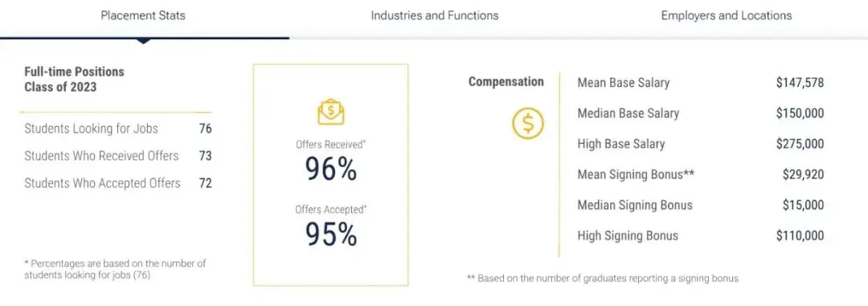Image resolution: width=868 pixels, height=306 pixels.
Task: Select the Students Who Received Offers row
Action: tap(118, 156)
